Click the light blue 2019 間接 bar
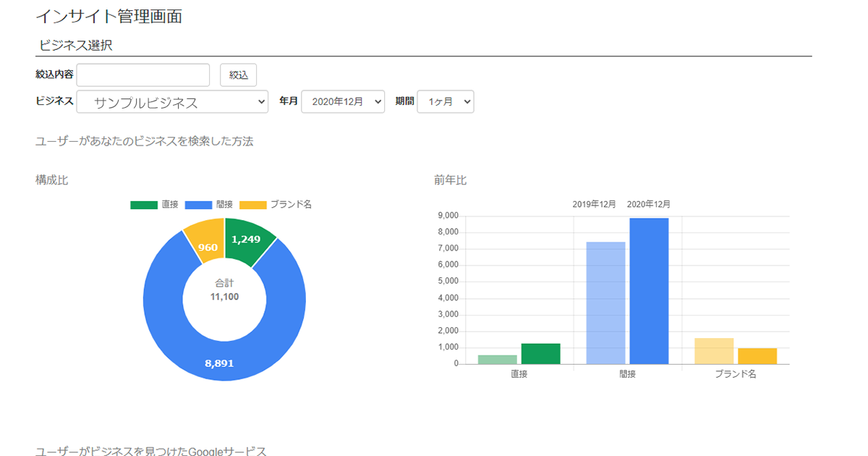The image size is (868, 456). (605, 303)
